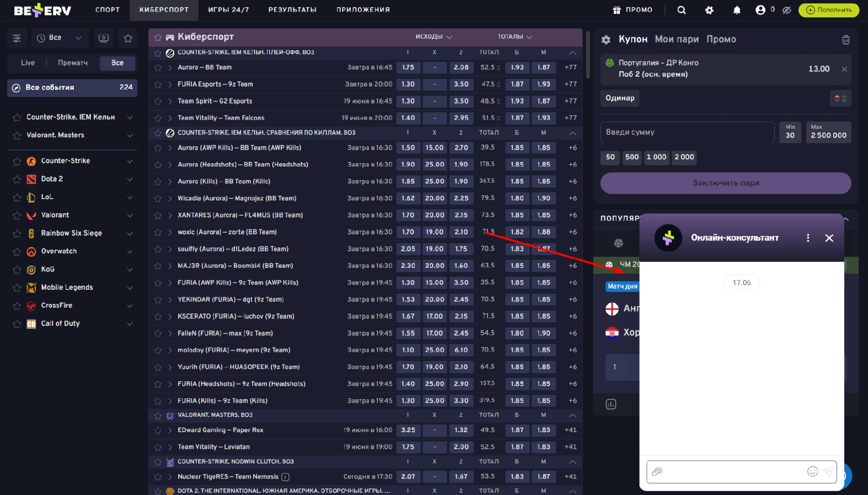Expand Team Spirit – G2 Esports match row

point(170,102)
